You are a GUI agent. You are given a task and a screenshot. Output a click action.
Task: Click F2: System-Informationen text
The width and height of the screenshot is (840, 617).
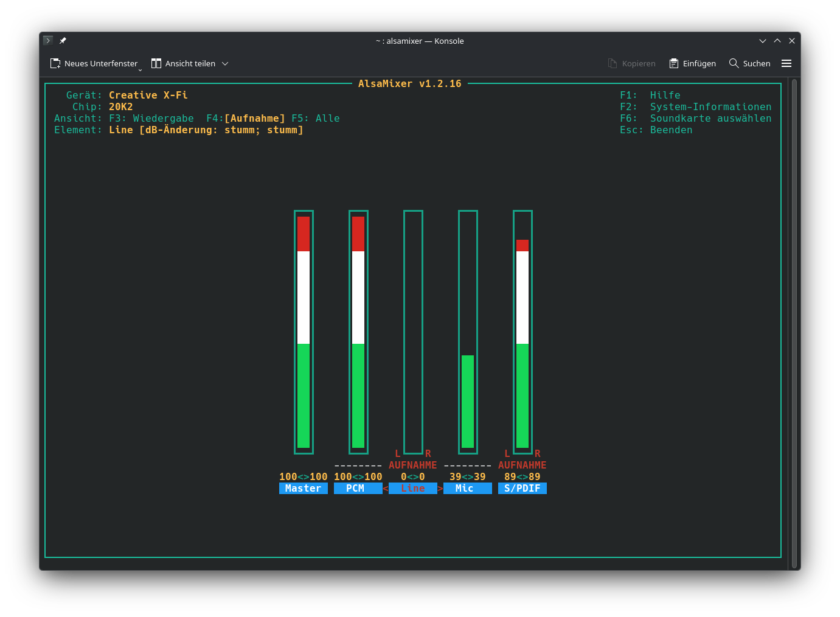tap(696, 107)
